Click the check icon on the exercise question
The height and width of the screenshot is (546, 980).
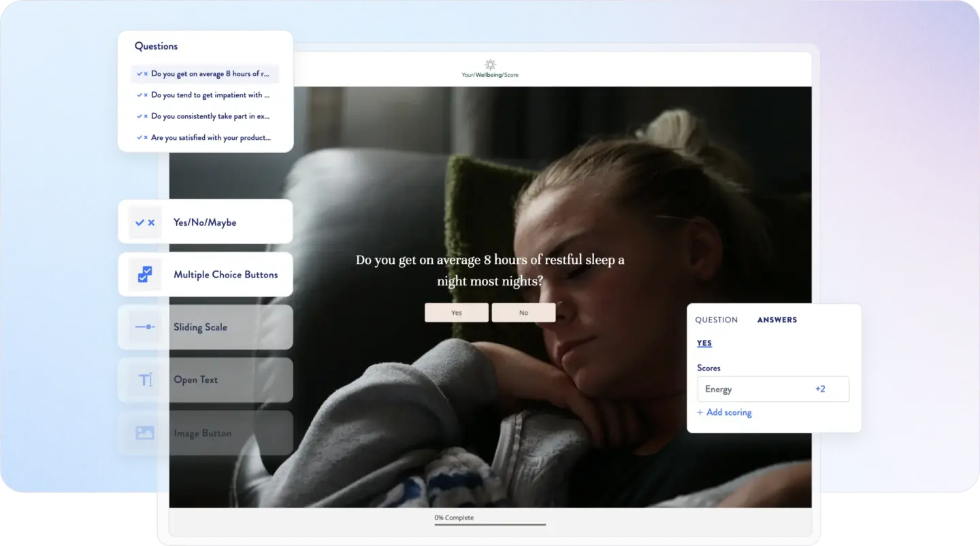[140, 116]
